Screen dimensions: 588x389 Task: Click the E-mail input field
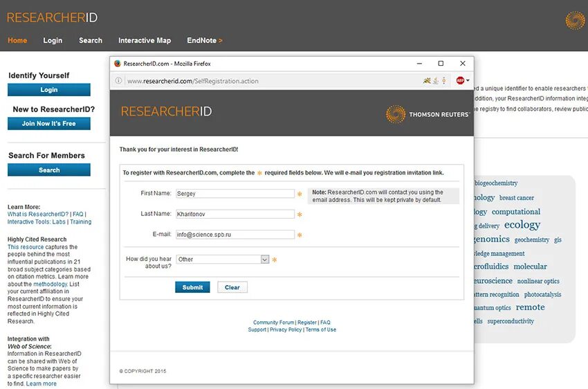click(x=235, y=235)
